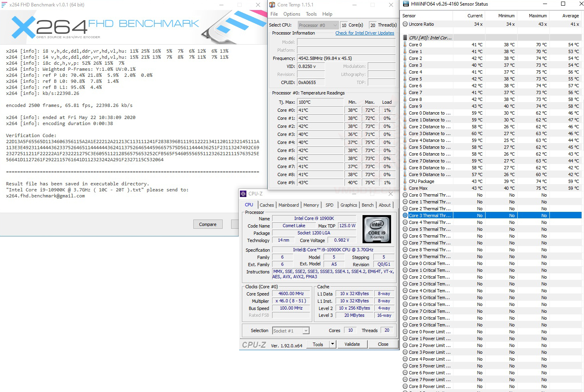Switch to the Memory tab in CPU-Z
Screen dimensions: 584x392
[x=311, y=205]
